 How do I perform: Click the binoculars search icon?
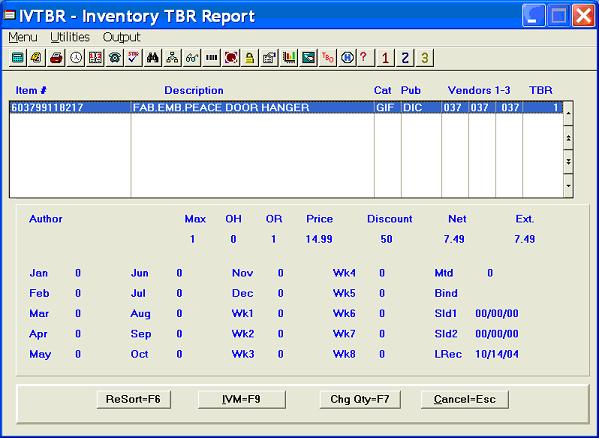point(153,58)
